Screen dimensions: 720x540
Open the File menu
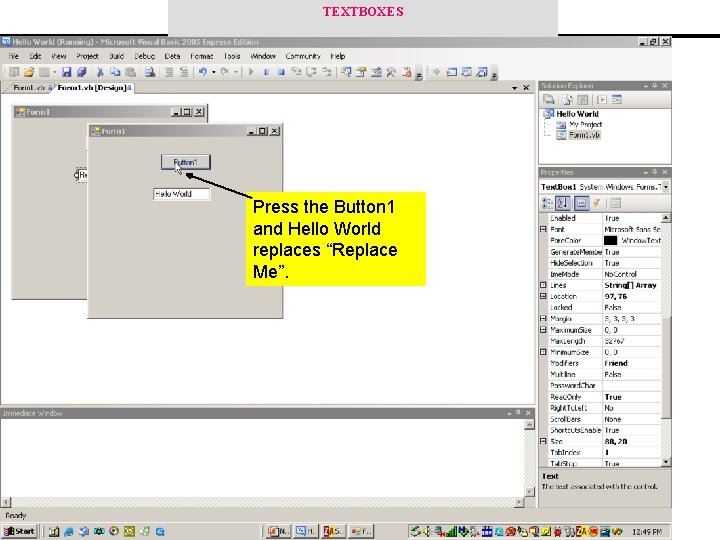point(13,56)
